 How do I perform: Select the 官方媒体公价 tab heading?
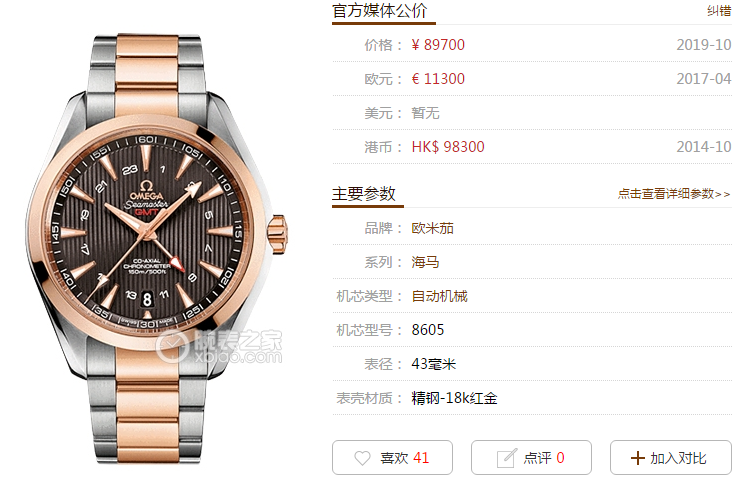(x=379, y=11)
